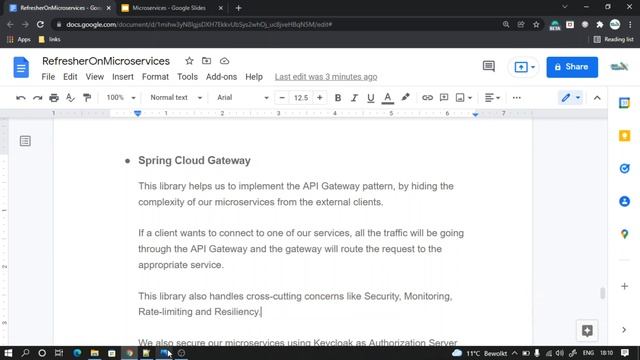Open the Arial font dropdown
This screenshot has height=360, width=640.
pos(242,98)
